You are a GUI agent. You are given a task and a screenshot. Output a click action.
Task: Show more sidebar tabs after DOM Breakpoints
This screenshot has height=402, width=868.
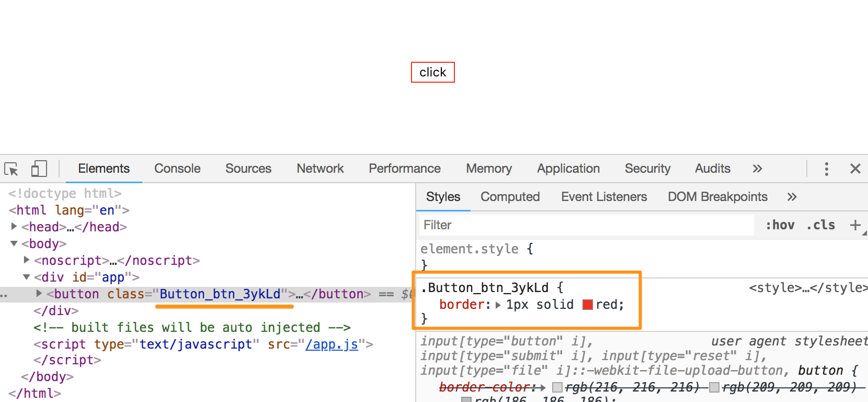pos(792,197)
